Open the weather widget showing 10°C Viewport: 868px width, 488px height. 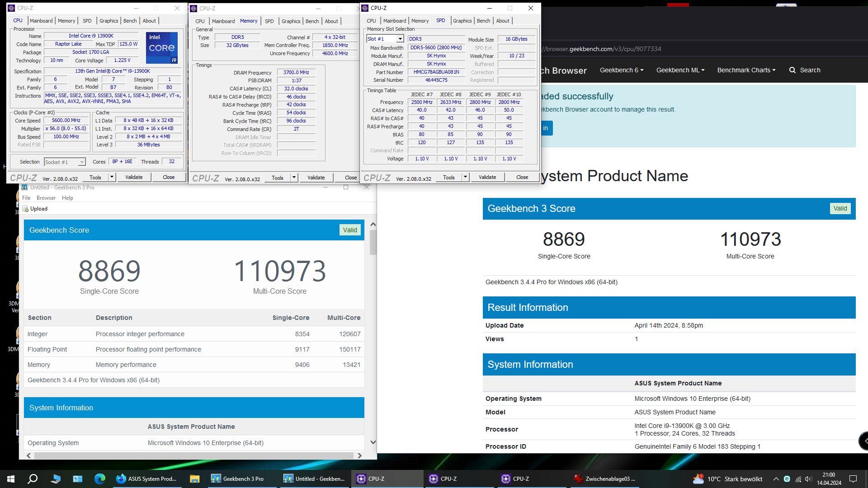pyautogui.click(x=727, y=479)
